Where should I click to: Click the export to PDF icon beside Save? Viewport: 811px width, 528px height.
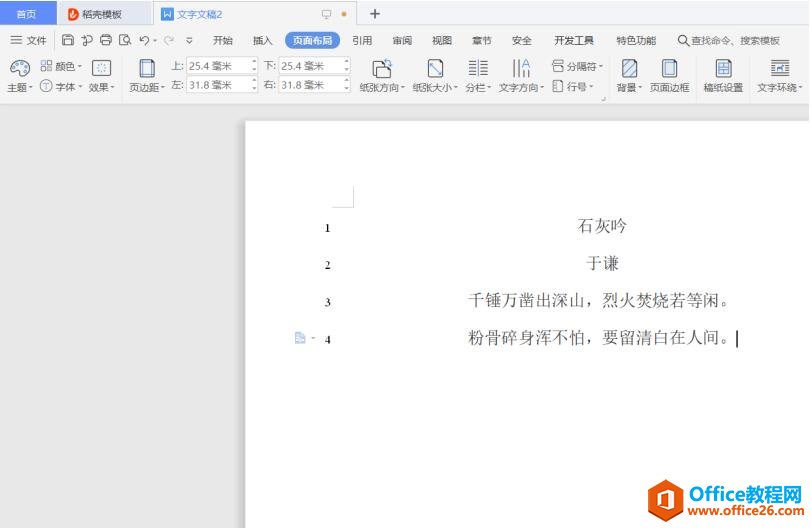click(x=87, y=40)
